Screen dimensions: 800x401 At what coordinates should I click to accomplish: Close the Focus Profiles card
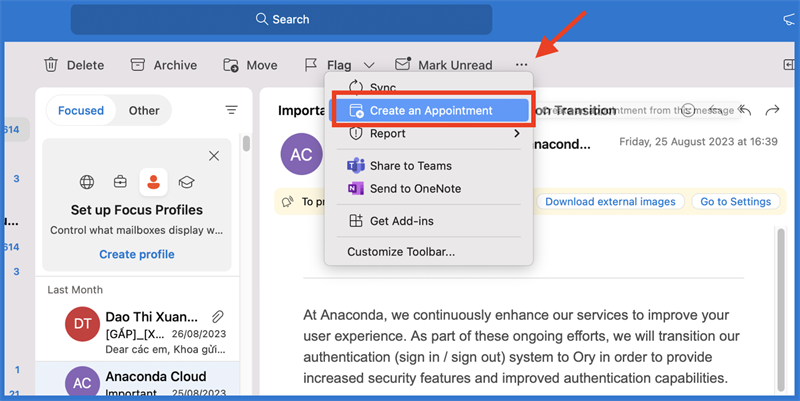214,156
